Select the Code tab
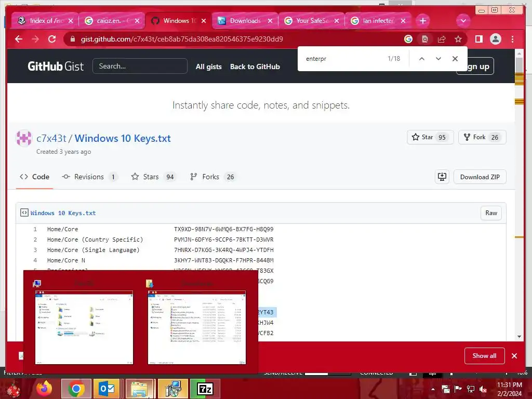The height and width of the screenshot is (399, 532). coord(35,177)
